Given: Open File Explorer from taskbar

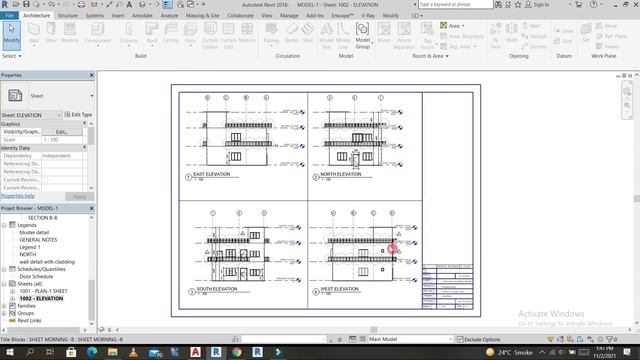Looking at the screenshot, I should (113, 352).
